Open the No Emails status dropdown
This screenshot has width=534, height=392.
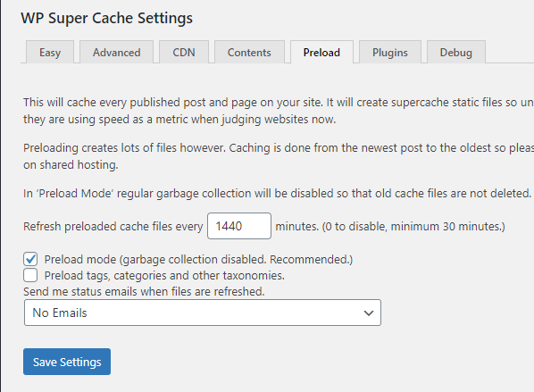(203, 313)
